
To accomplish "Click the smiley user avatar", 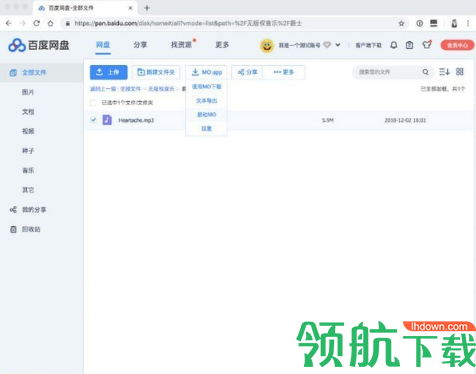I will point(267,45).
